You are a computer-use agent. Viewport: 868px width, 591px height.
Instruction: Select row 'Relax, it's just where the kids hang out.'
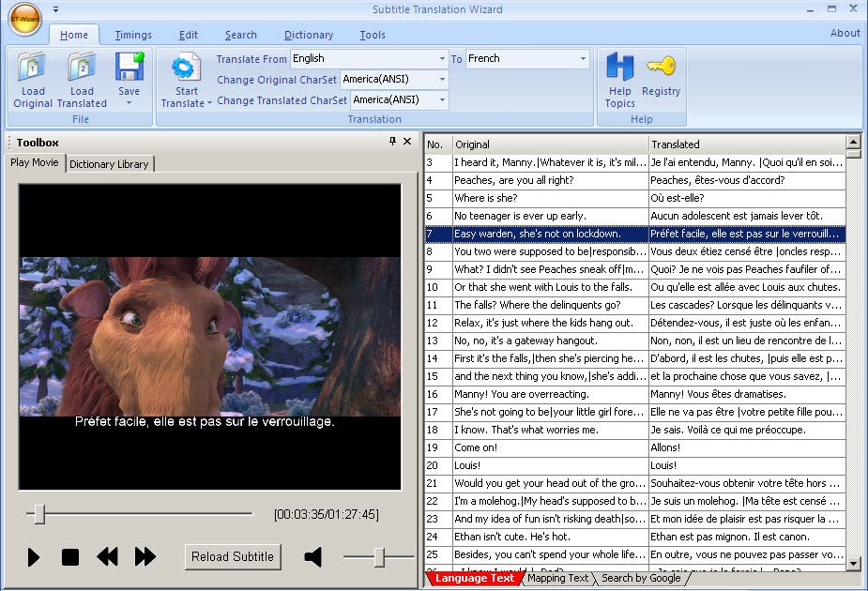635,323
